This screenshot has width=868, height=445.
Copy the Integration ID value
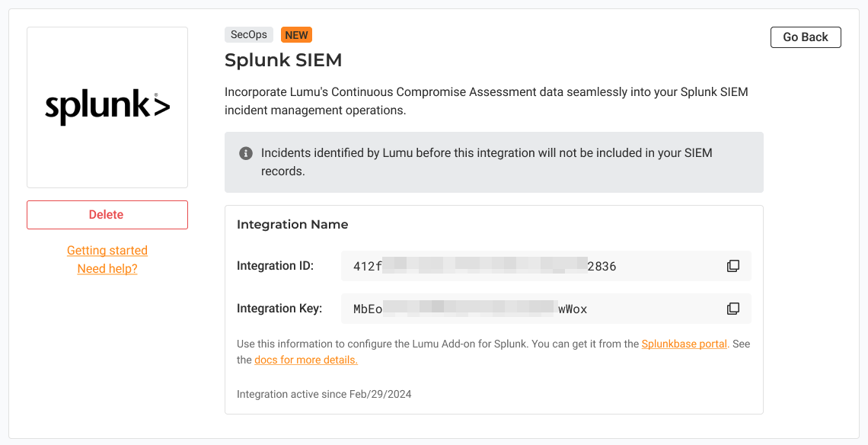click(732, 266)
